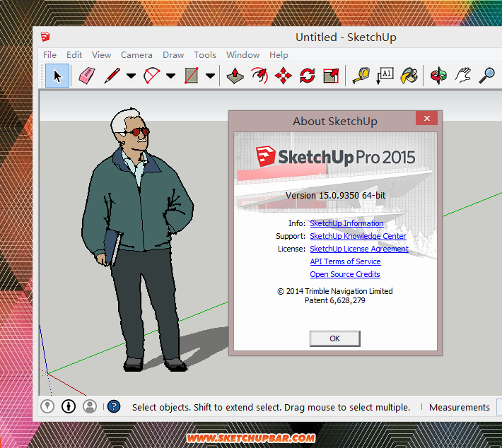
Task: Open the Camera menu
Action: [136, 55]
